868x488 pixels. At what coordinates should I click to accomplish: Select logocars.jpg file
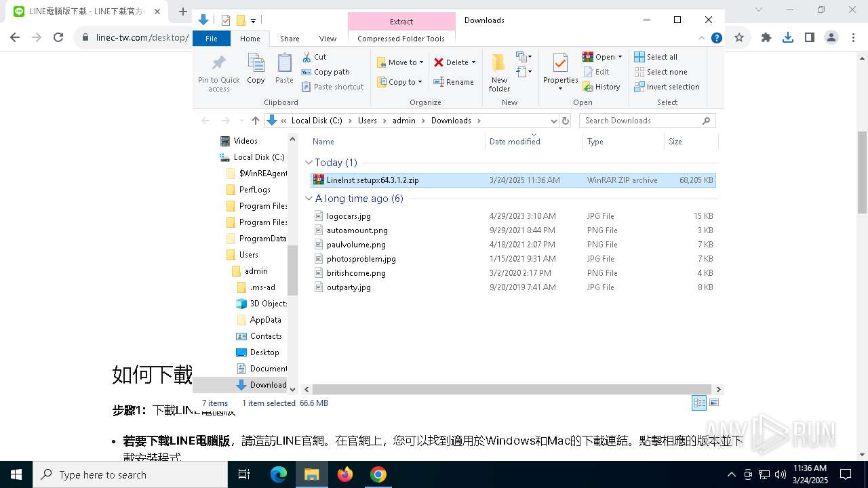(x=513, y=216)
